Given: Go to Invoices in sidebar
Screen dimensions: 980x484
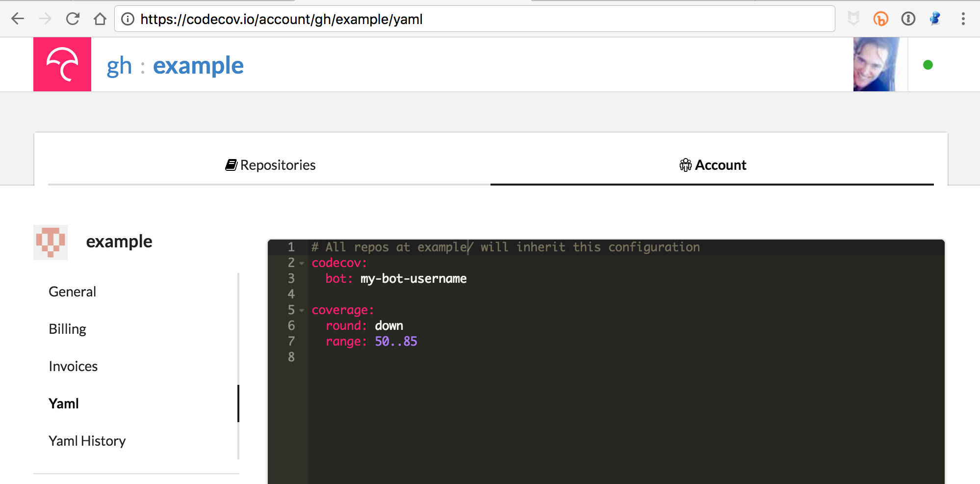Looking at the screenshot, I should click(x=73, y=367).
